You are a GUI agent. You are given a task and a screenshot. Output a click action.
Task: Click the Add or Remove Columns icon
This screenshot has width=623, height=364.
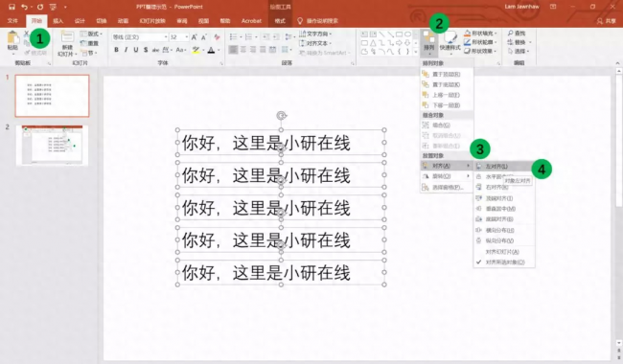pyautogui.click(x=286, y=50)
